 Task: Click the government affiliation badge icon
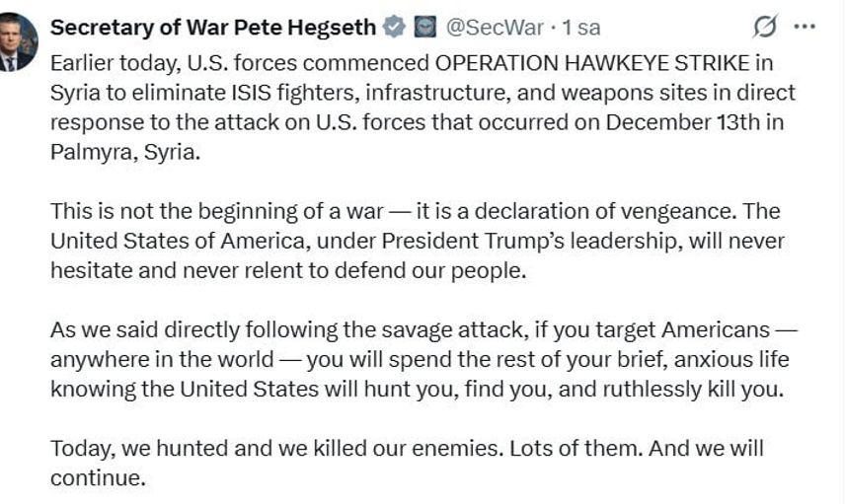pos(422,27)
